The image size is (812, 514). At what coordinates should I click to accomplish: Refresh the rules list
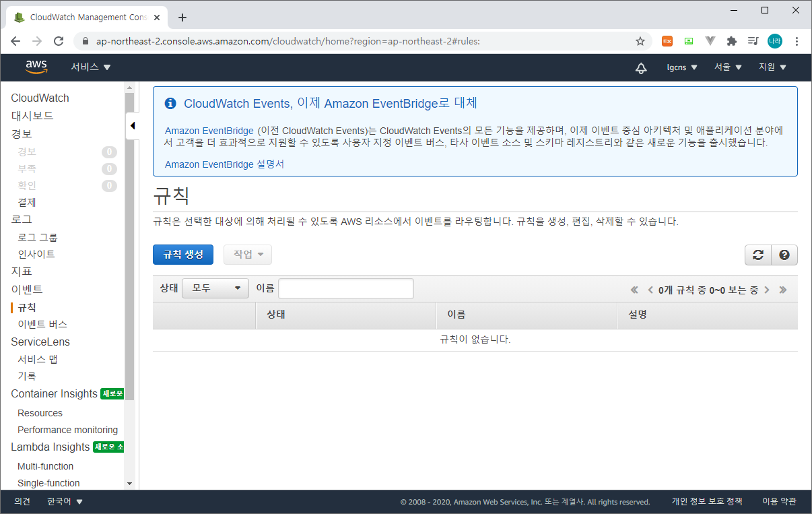pyautogui.click(x=758, y=255)
